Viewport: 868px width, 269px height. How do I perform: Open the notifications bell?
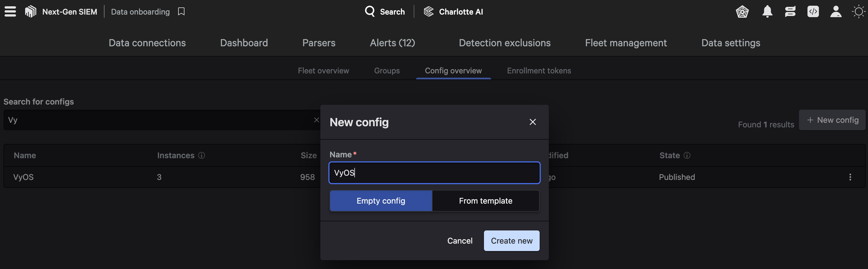[x=767, y=11]
